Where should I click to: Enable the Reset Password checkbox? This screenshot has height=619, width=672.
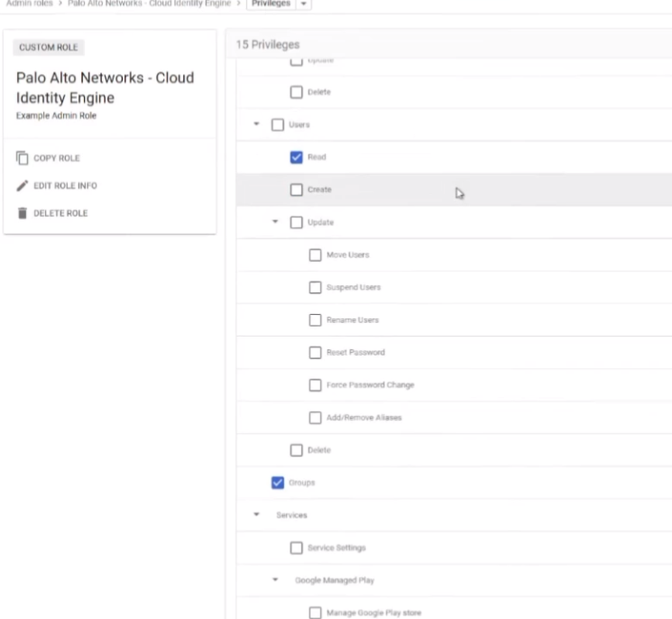(x=315, y=353)
